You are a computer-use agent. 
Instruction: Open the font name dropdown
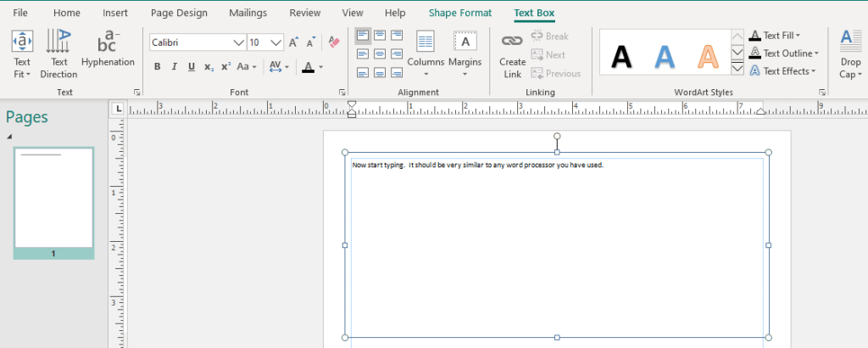point(238,42)
